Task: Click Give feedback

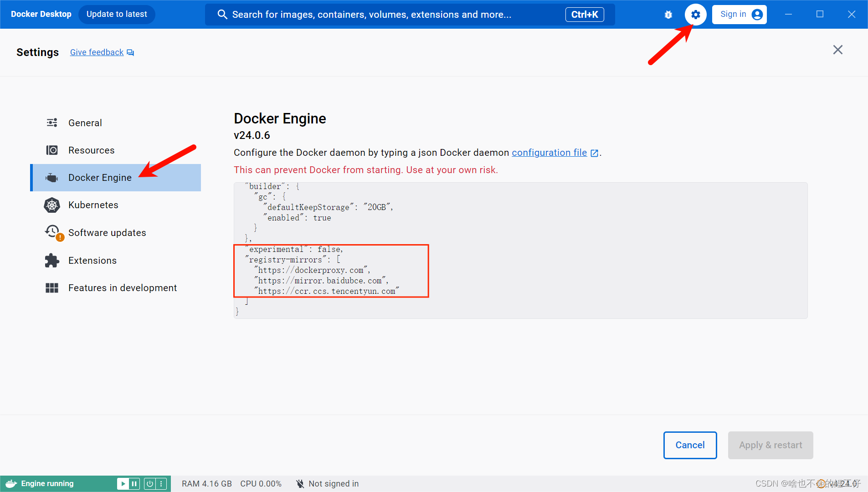Action: pyautogui.click(x=96, y=52)
